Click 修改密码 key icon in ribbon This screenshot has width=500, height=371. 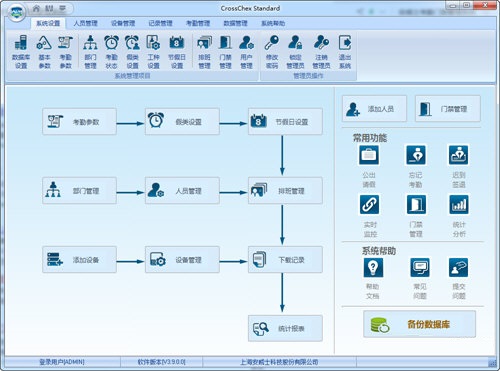click(x=272, y=52)
